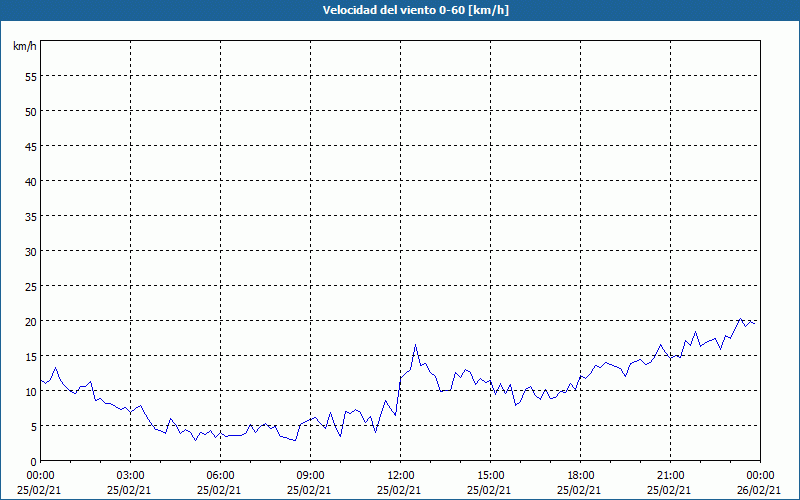Click the 'km/h' y-axis unit label
This screenshot has height=500, width=800.
25,46
